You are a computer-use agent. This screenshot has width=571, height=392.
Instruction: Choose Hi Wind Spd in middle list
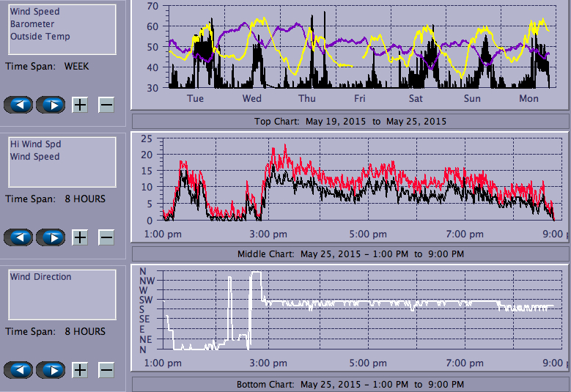pyautogui.click(x=35, y=144)
